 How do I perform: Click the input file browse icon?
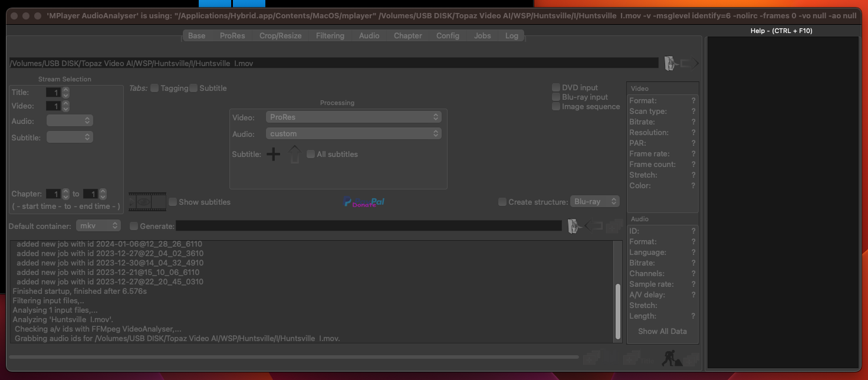pos(670,63)
